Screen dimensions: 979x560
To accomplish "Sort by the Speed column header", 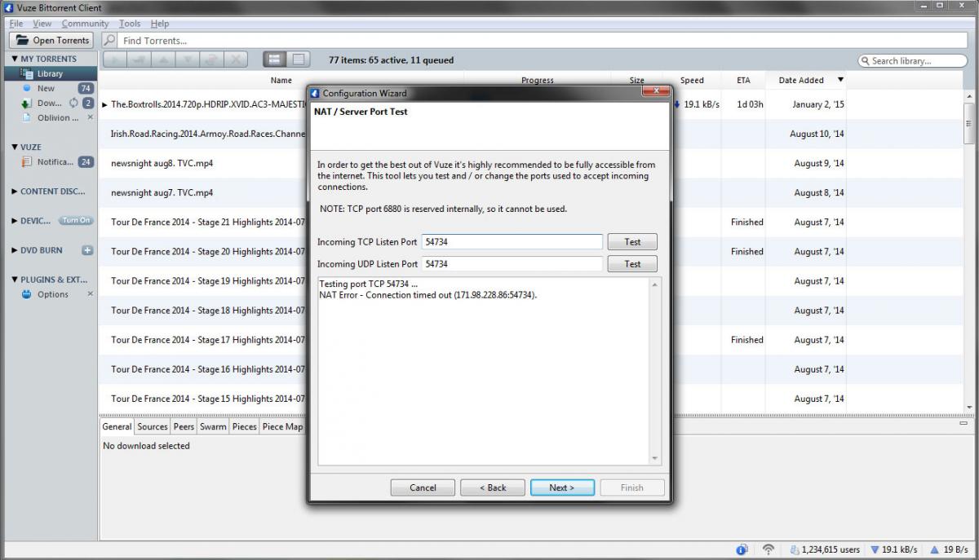I will (692, 80).
